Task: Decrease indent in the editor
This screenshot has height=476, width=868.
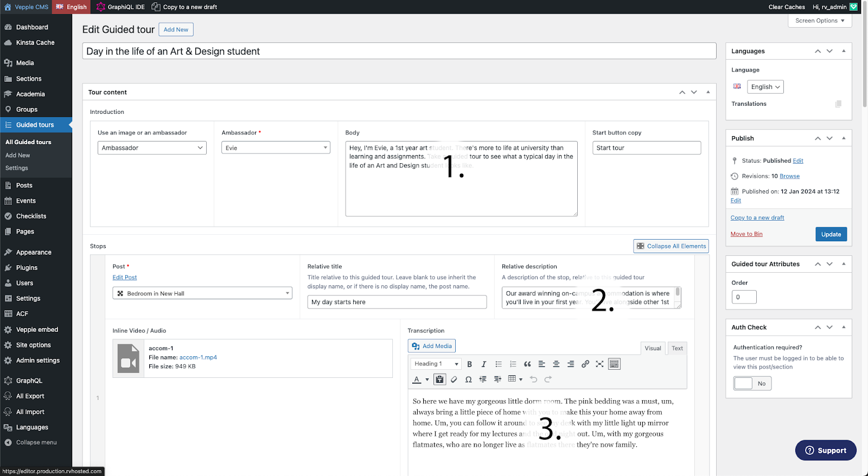Action: tap(483, 379)
